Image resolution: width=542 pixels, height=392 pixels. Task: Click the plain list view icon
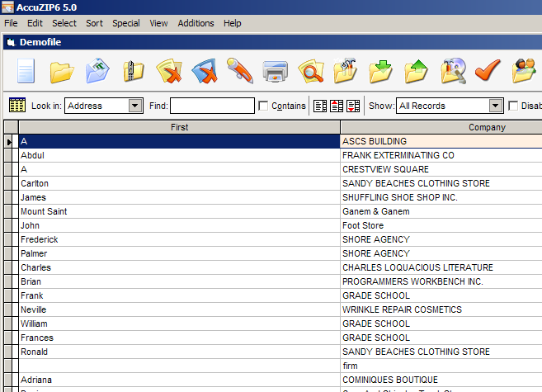[320, 106]
